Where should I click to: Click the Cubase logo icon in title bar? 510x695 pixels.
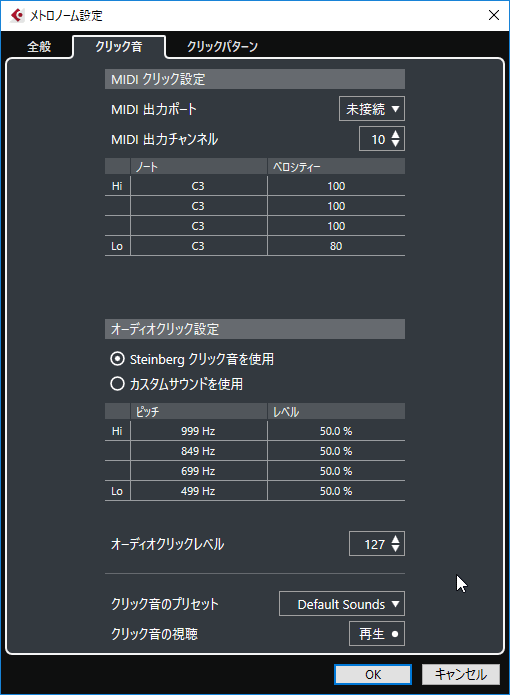[x=17, y=16]
